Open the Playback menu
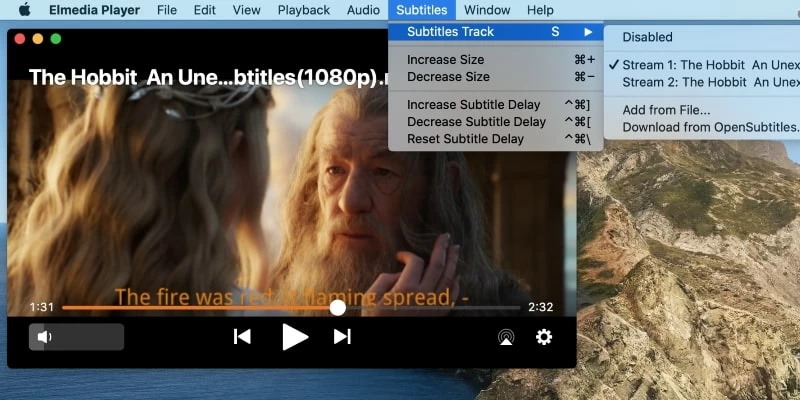The width and height of the screenshot is (800, 400). pyautogui.click(x=304, y=10)
